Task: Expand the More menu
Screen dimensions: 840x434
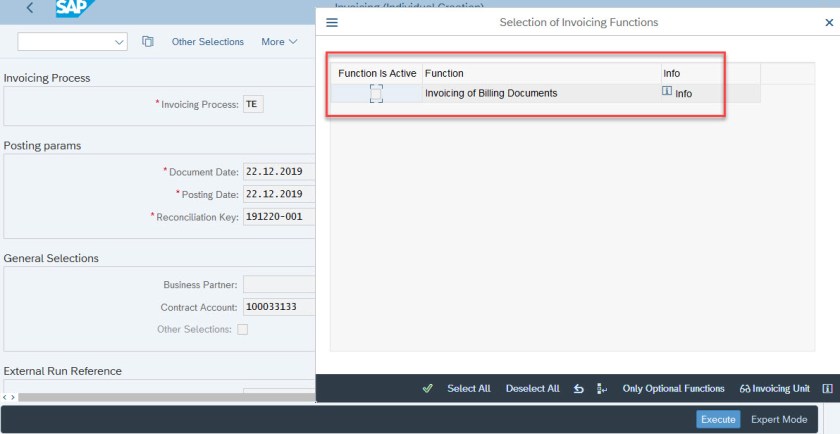Action: click(279, 42)
